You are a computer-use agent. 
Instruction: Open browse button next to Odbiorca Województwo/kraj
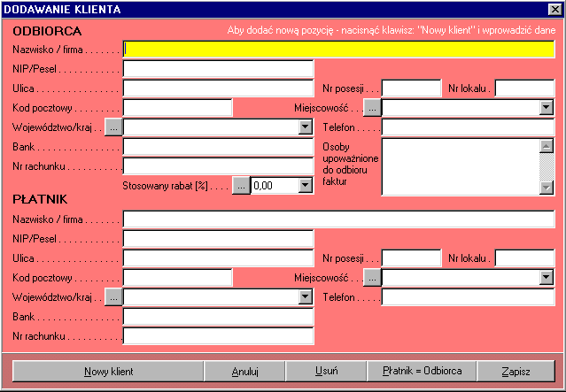[x=112, y=127]
